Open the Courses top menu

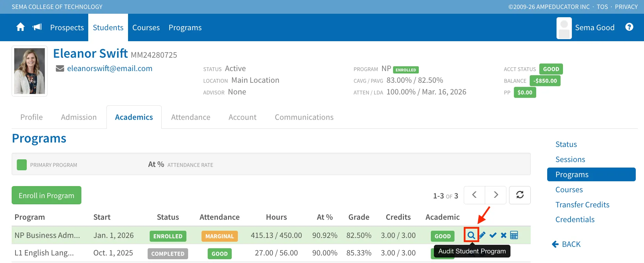click(146, 27)
